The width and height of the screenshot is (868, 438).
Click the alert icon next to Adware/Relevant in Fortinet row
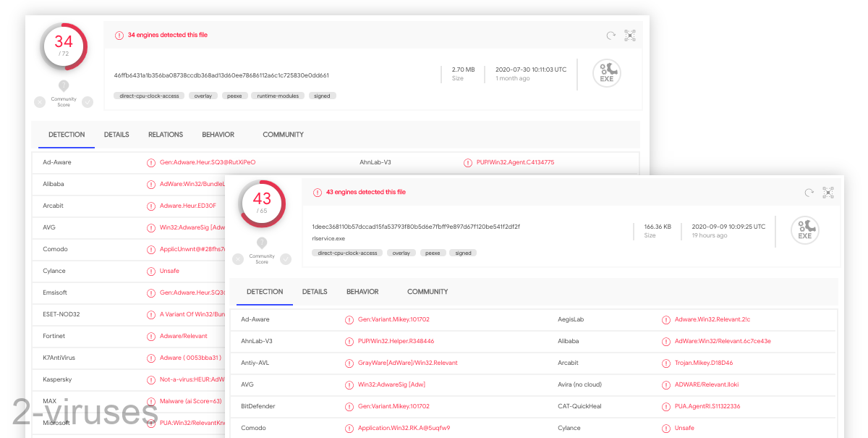151,337
